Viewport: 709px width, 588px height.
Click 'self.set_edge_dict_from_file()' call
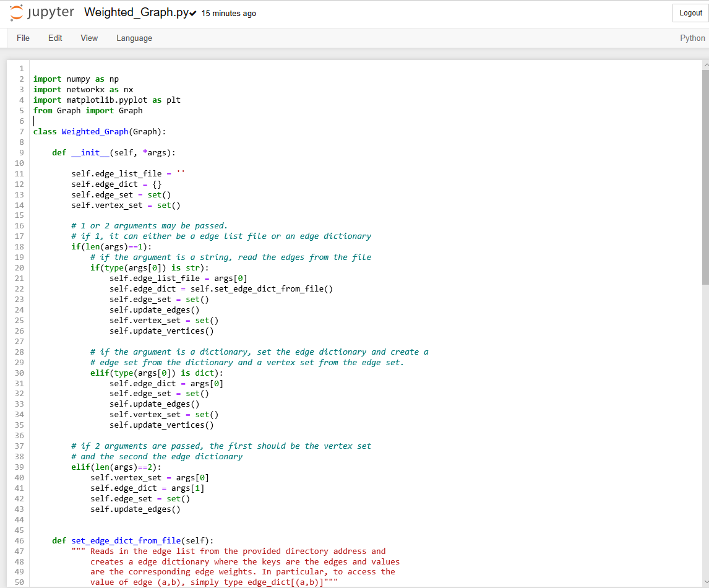coord(261,289)
